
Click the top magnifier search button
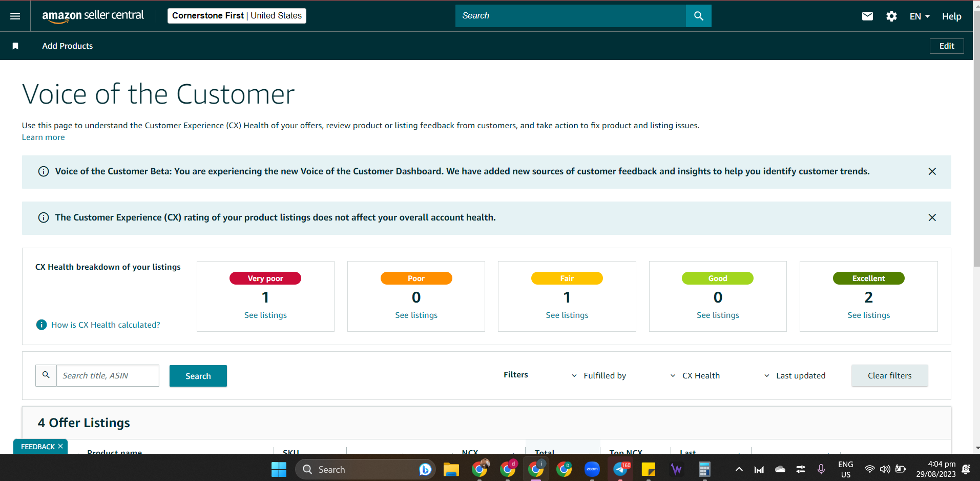point(699,16)
